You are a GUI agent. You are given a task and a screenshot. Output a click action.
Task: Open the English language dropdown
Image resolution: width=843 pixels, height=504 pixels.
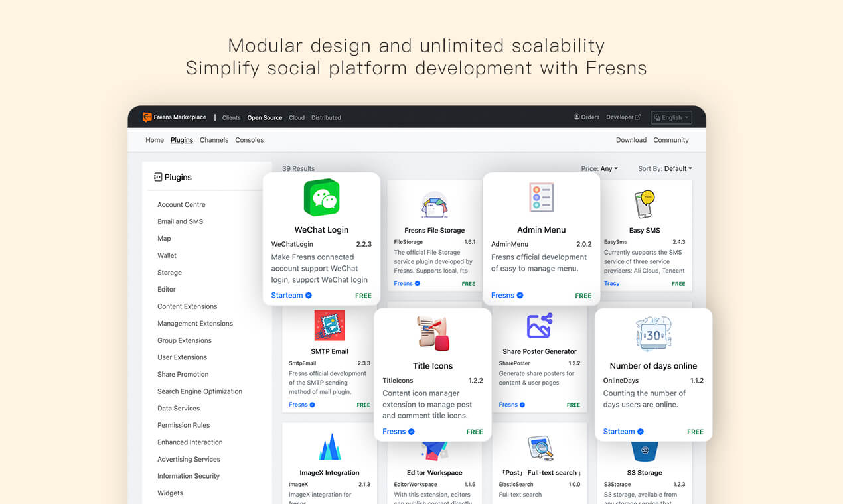[671, 117]
